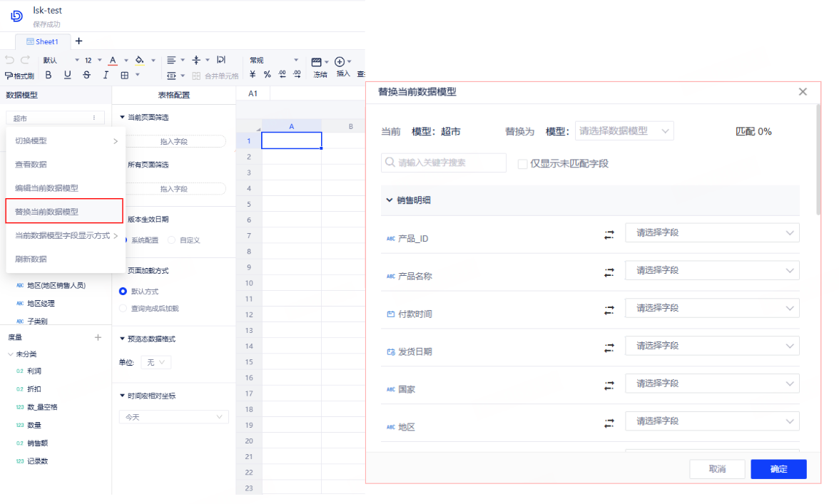Select 查询完成后加载 radio option
Screen dimensions: 839x504
[123, 309]
